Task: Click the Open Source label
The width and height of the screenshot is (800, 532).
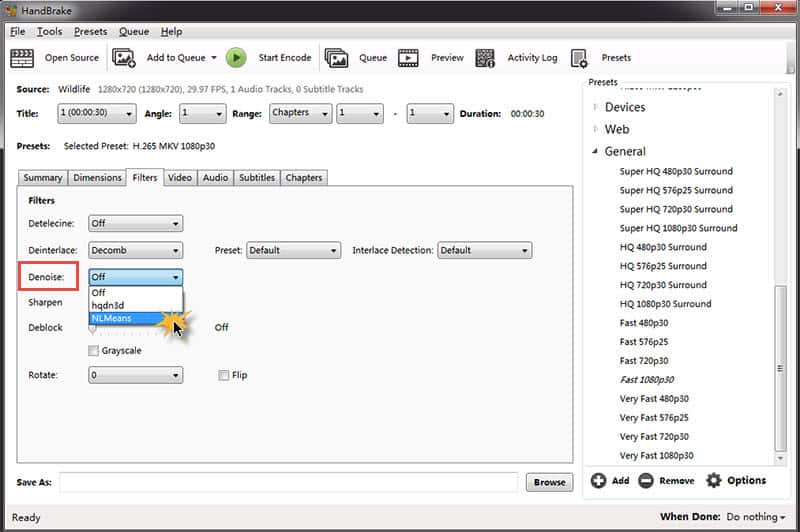Action: tap(72, 58)
